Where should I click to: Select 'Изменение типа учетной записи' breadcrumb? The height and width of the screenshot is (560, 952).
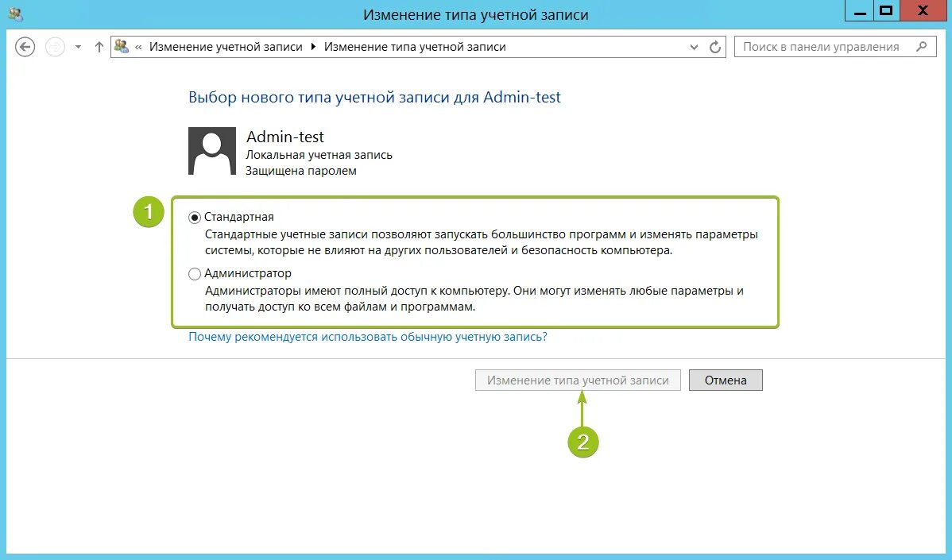(x=415, y=47)
